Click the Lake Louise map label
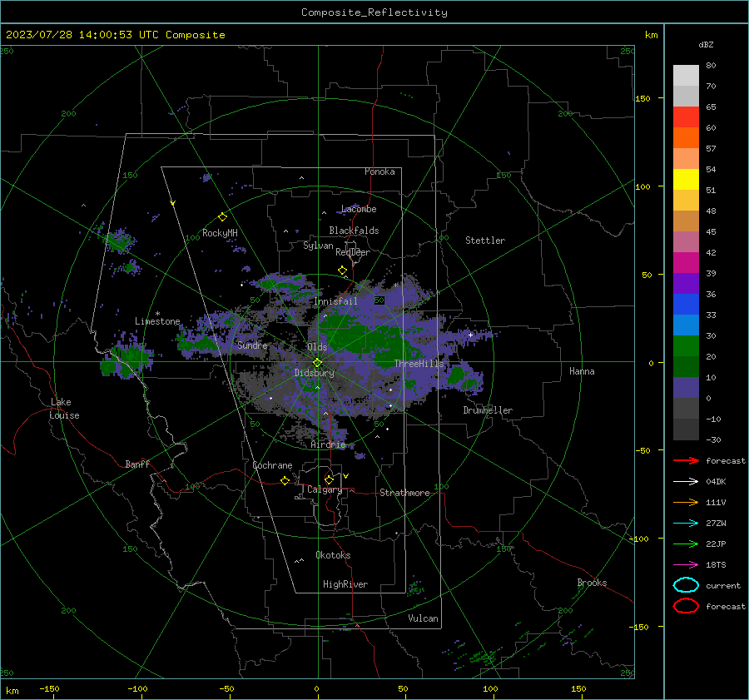The width and height of the screenshot is (749, 700). pyautogui.click(x=64, y=409)
